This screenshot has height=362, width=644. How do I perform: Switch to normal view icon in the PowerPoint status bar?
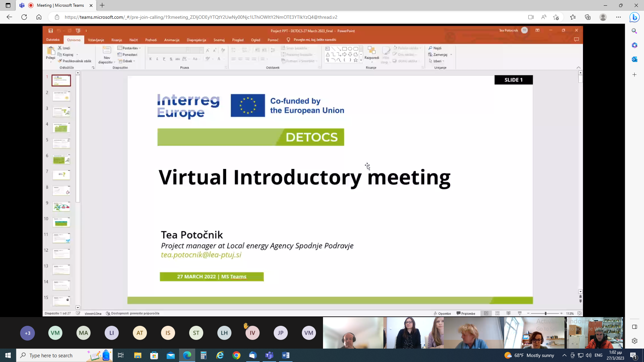pyautogui.click(x=486, y=313)
